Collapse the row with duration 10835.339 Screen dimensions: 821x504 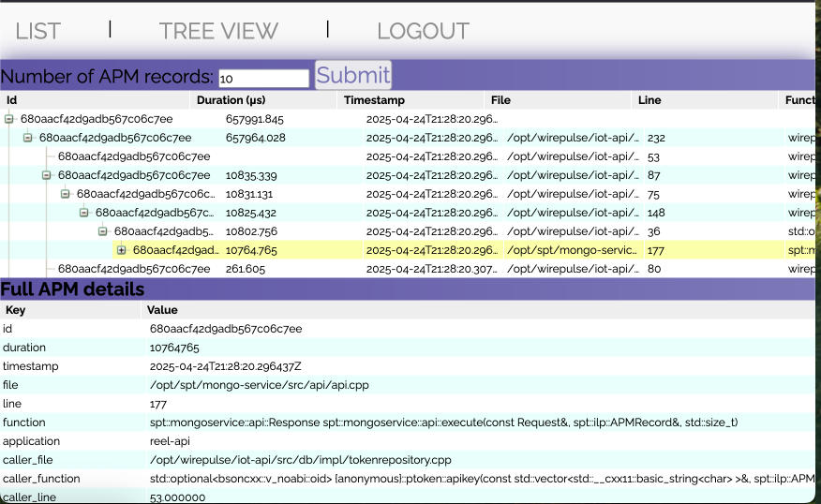pyautogui.click(x=47, y=175)
